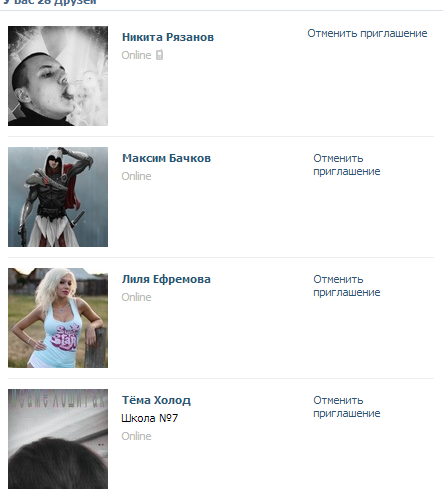Click Online status under Максим Бачков
Viewport: 443px width, 495px height.
pos(136,176)
